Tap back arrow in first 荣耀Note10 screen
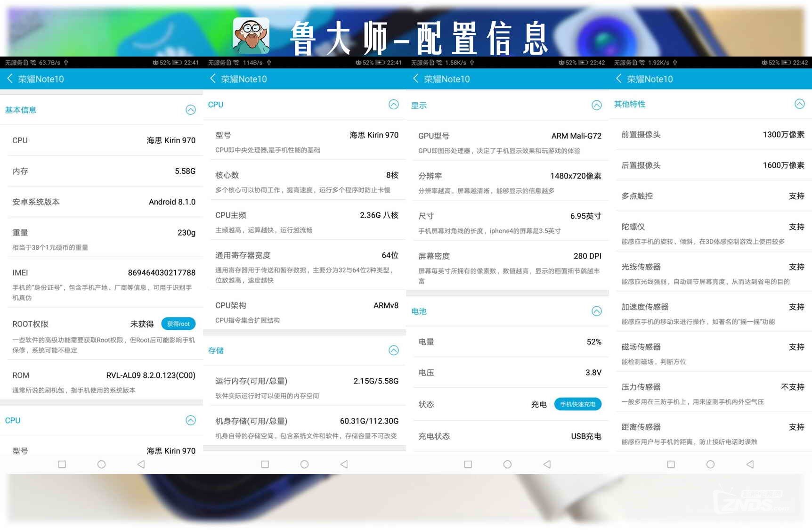This screenshot has width=812, height=530. [x=10, y=79]
